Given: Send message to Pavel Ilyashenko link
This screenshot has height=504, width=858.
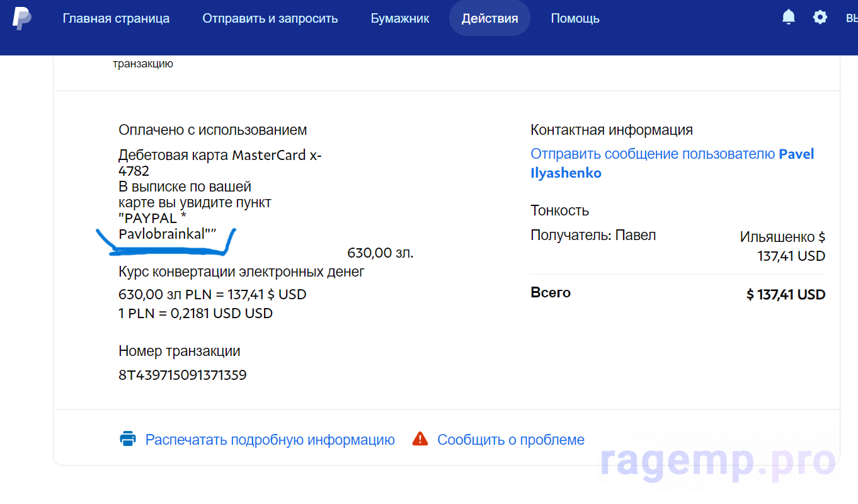Looking at the screenshot, I should tap(672, 163).
